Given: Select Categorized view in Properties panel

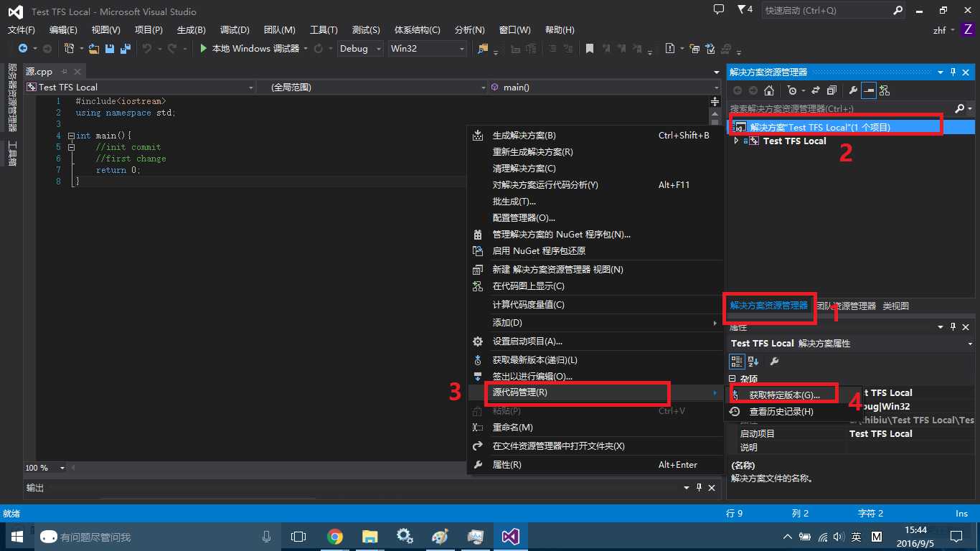Looking at the screenshot, I should click(737, 361).
